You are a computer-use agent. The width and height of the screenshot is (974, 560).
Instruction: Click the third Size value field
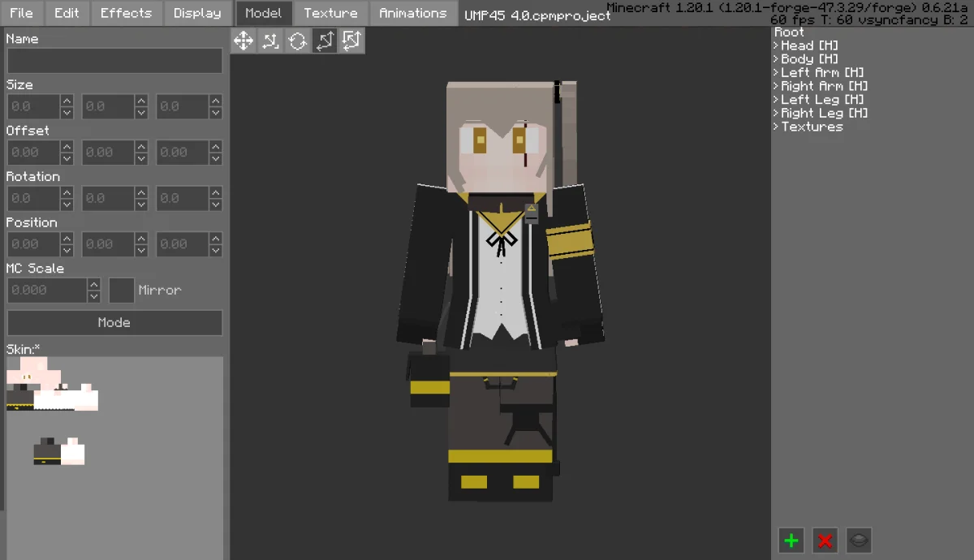pyautogui.click(x=183, y=106)
